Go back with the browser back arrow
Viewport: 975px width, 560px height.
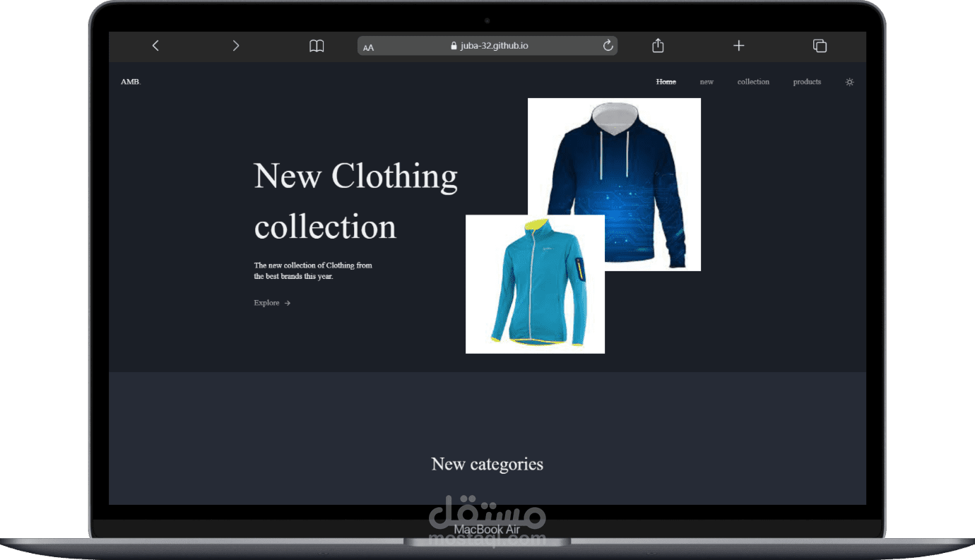pyautogui.click(x=155, y=46)
